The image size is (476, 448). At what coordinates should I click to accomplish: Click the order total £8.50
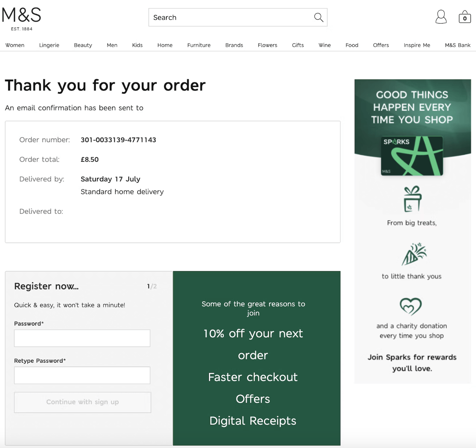pos(90,160)
